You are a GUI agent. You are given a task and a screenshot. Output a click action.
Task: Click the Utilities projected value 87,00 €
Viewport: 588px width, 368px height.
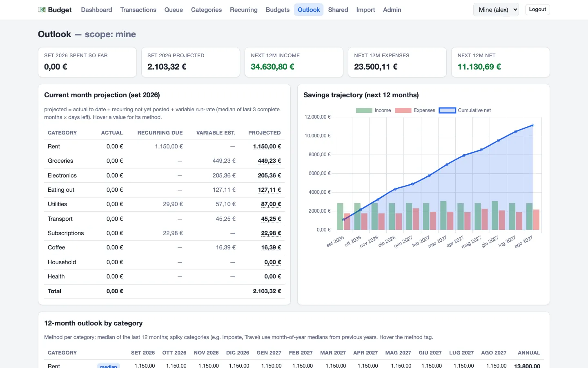pos(271,204)
